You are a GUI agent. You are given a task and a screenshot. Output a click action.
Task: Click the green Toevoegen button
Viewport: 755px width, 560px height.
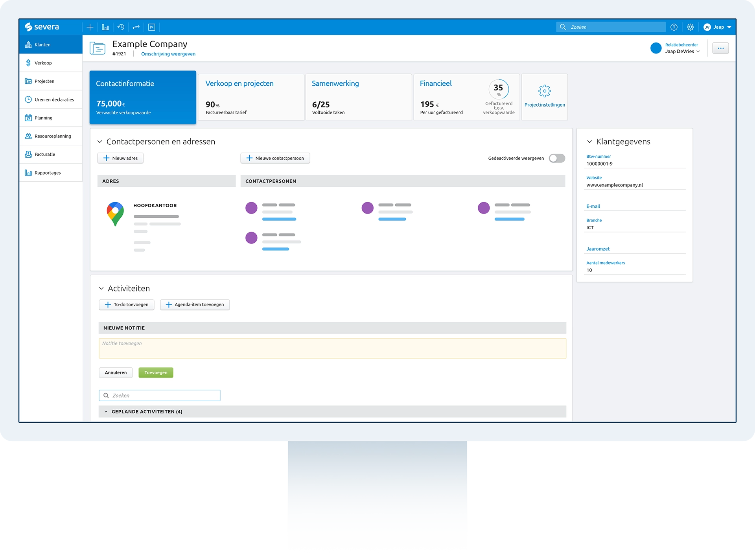tap(156, 373)
